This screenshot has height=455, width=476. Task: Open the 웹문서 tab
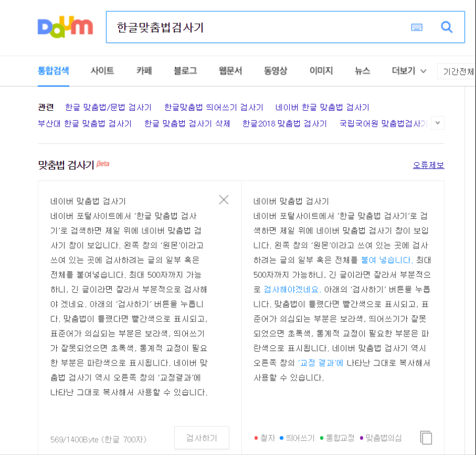click(x=230, y=71)
